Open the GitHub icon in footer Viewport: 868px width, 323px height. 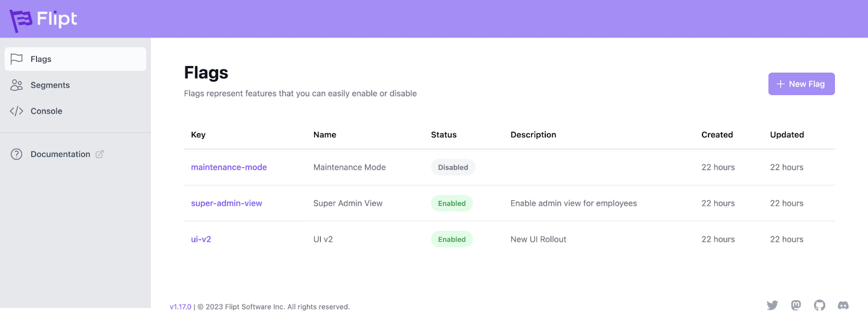(x=819, y=305)
